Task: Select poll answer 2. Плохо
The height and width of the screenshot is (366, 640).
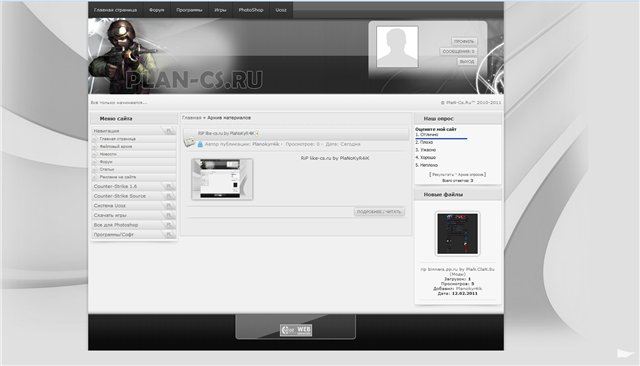Action: tap(424, 142)
